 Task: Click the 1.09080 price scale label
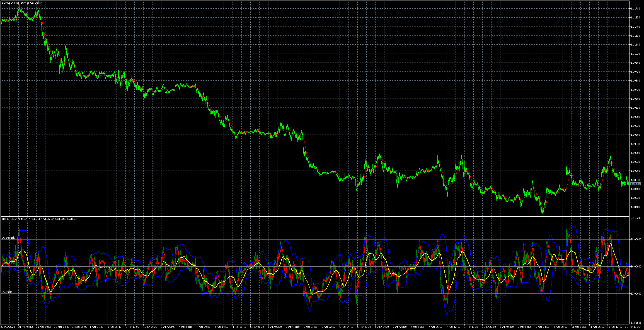[x=635, y=171]
